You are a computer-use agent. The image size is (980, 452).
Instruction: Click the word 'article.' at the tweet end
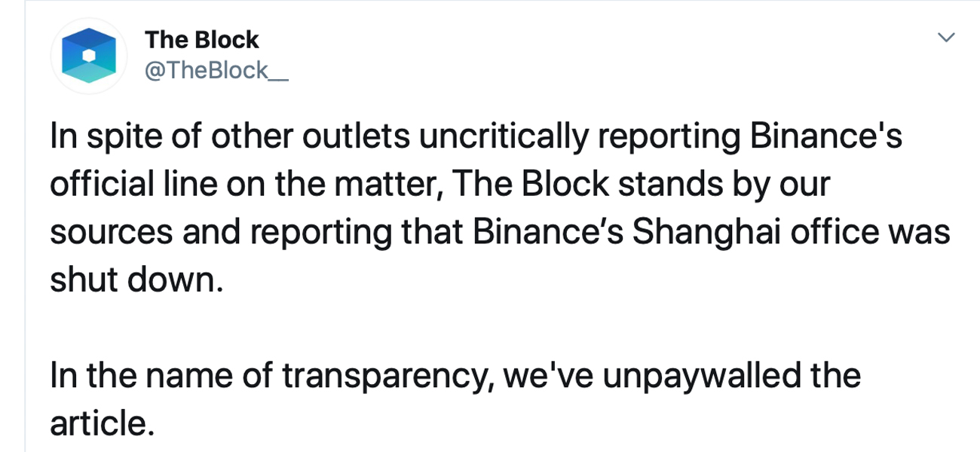pos(102,423)
